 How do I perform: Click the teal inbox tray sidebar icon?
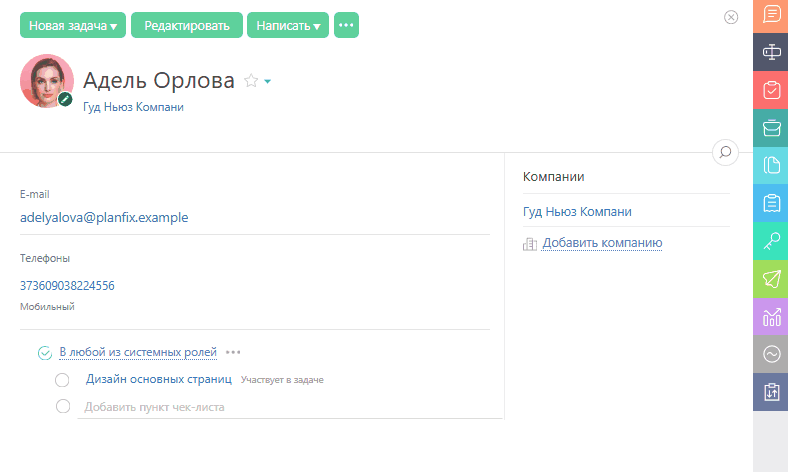click(x=770, y=128)
